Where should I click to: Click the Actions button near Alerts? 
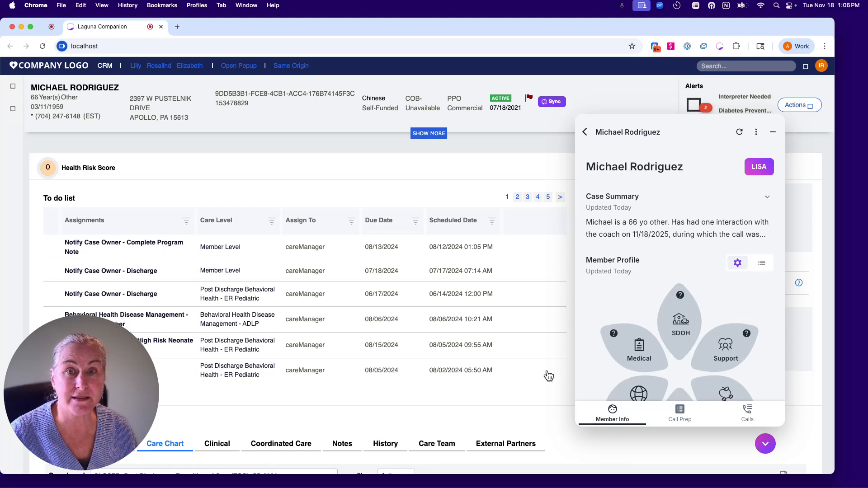799,104
